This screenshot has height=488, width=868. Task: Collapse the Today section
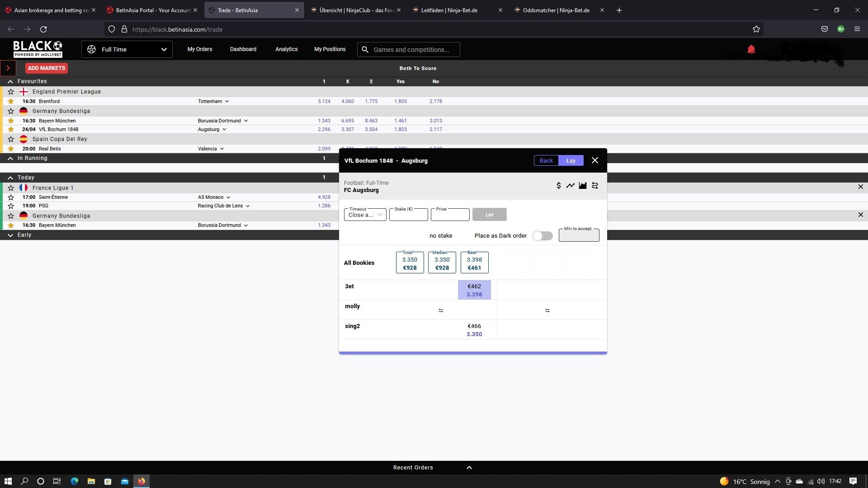[x=10, y=178]
